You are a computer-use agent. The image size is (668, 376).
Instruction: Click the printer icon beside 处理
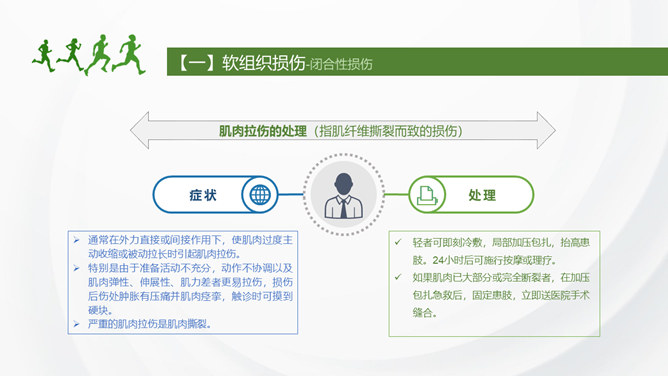click(427, 195)
